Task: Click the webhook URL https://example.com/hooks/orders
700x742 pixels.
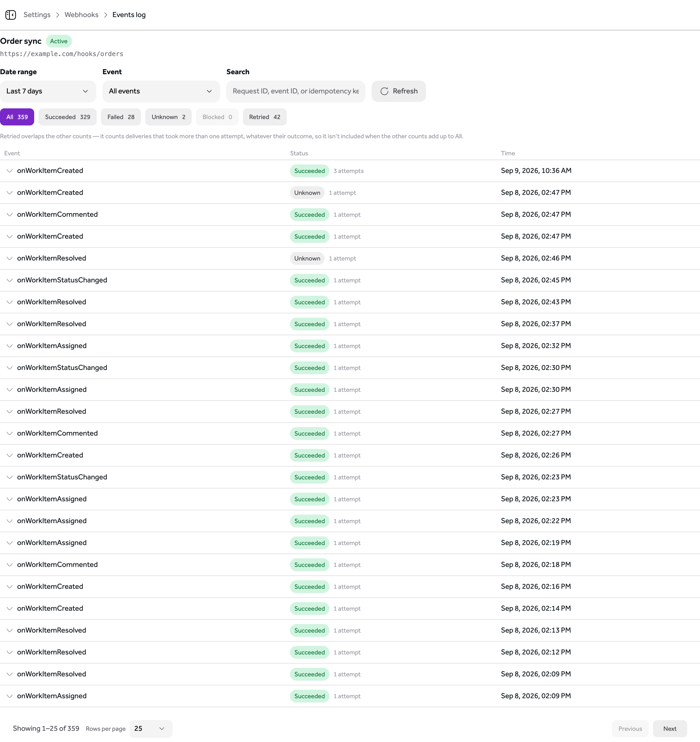Action: click(x=62, y=54)
